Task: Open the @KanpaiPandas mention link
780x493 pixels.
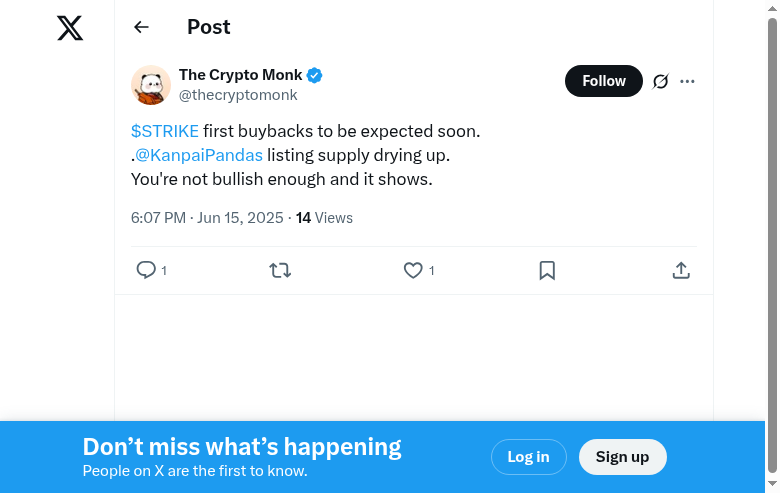Action: (x=199, y=155)
